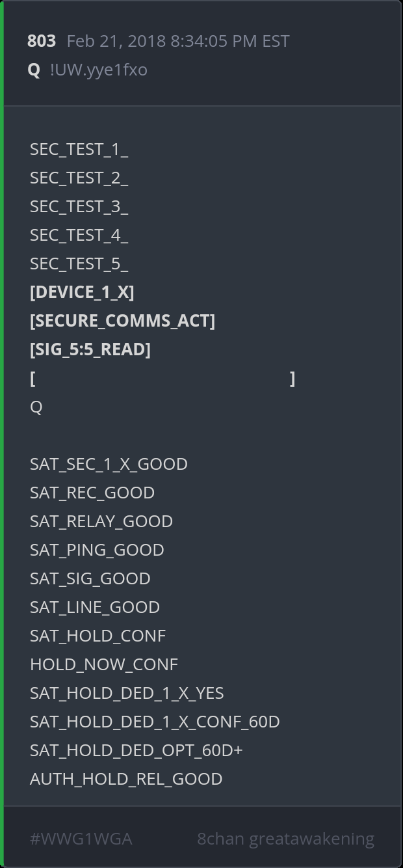
Task: Open the 8chan greatawakening board link
Action: pos(285,839)
